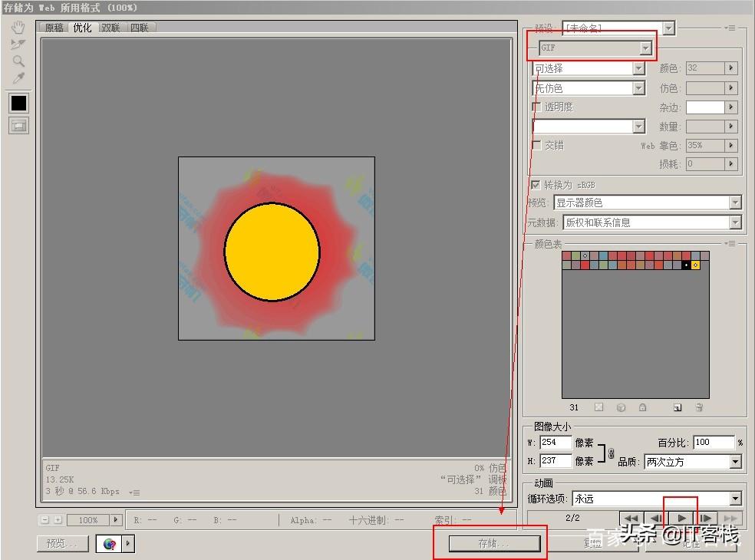Add new color to color table
The width and height of the screenshot is (755, 560).
(678, 407)
